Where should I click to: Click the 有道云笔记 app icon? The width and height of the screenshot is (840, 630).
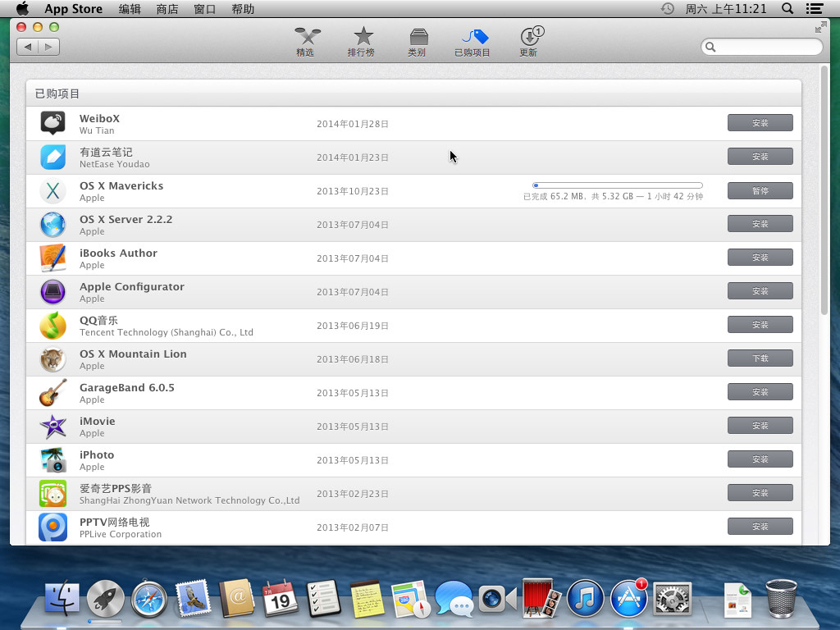click(x=53, y=157)
